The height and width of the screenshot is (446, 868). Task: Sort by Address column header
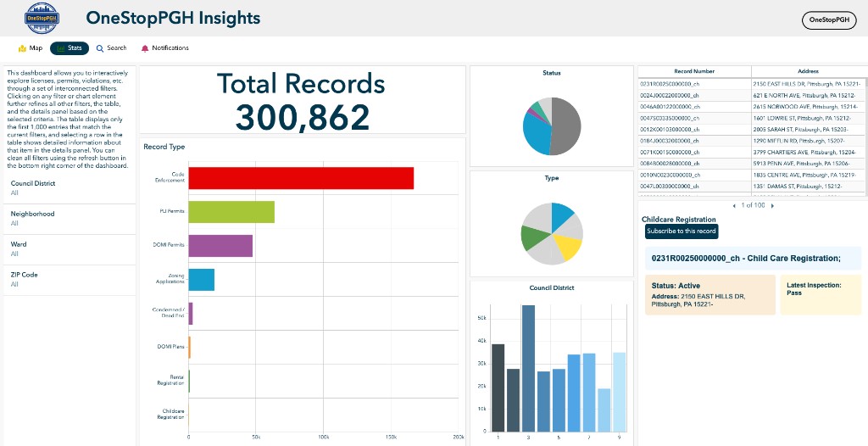point(808,71)
